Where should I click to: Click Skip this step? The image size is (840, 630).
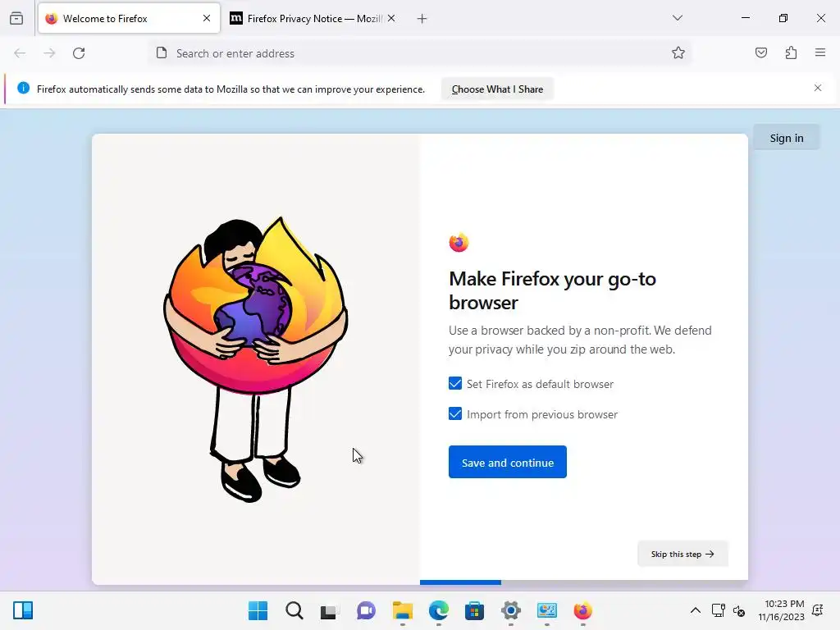tap(682, 554)
